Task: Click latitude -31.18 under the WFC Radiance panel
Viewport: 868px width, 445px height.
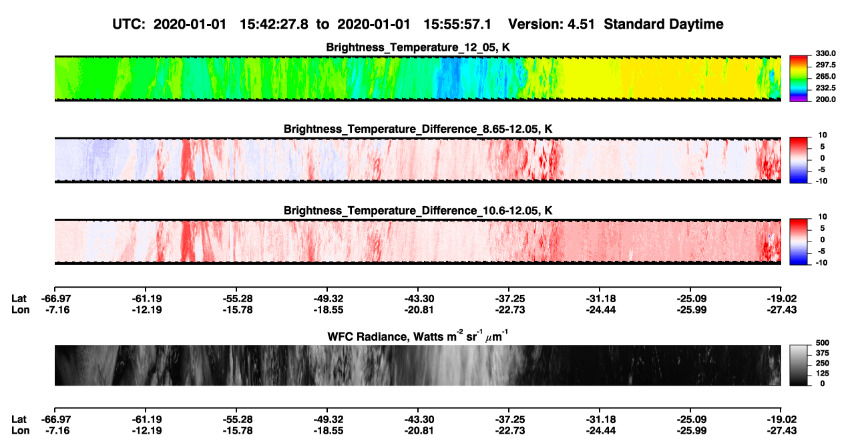Action: coord(600,420)
